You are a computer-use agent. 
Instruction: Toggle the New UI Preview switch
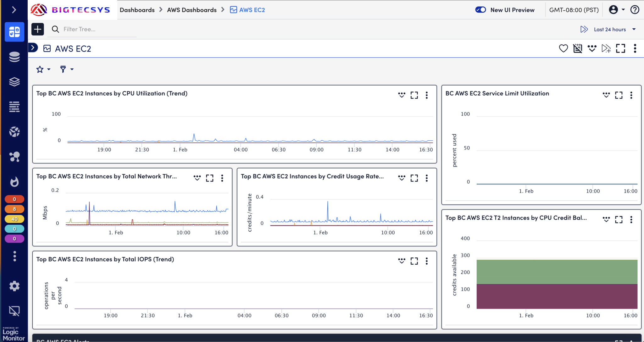click(x=480, y=10)
